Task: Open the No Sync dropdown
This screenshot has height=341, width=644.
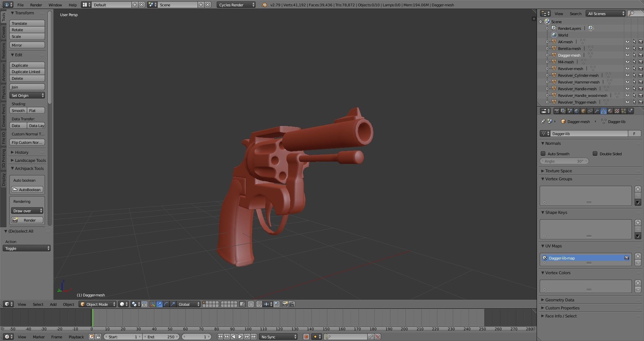Action: pyautogui.click(x=278, y=337)
